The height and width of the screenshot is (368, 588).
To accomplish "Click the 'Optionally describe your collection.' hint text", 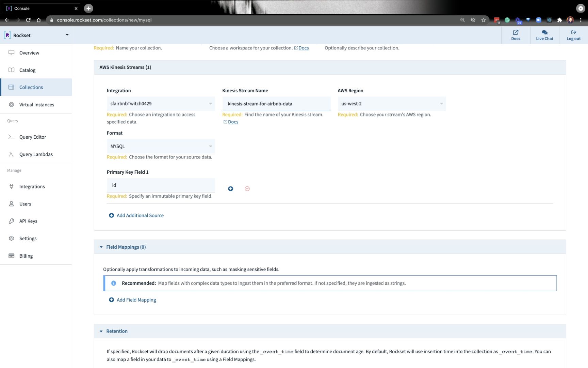I will 362,48.
